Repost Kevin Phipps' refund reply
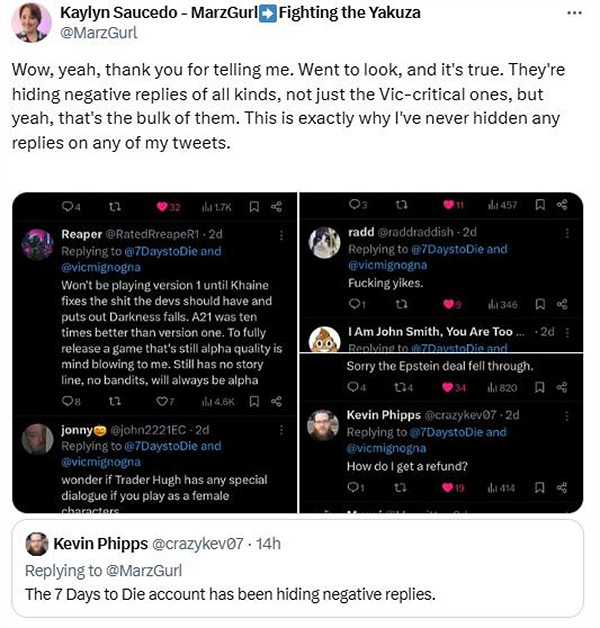 [x=400, y=487]
